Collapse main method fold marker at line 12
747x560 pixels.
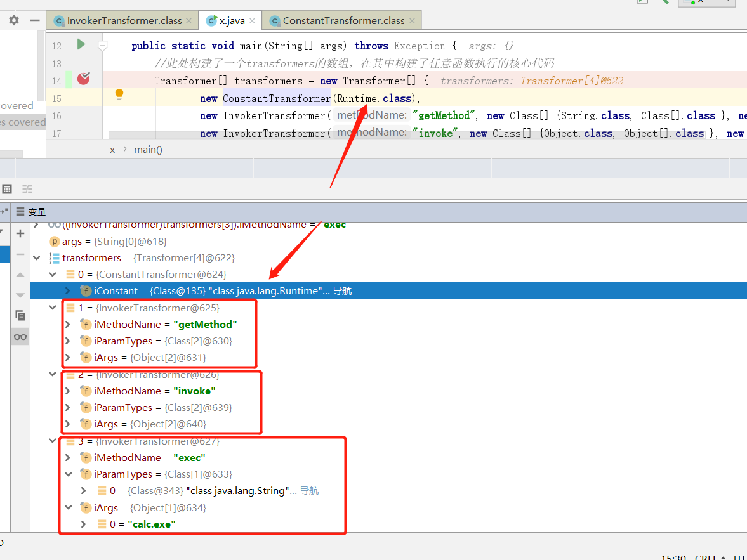102,46
